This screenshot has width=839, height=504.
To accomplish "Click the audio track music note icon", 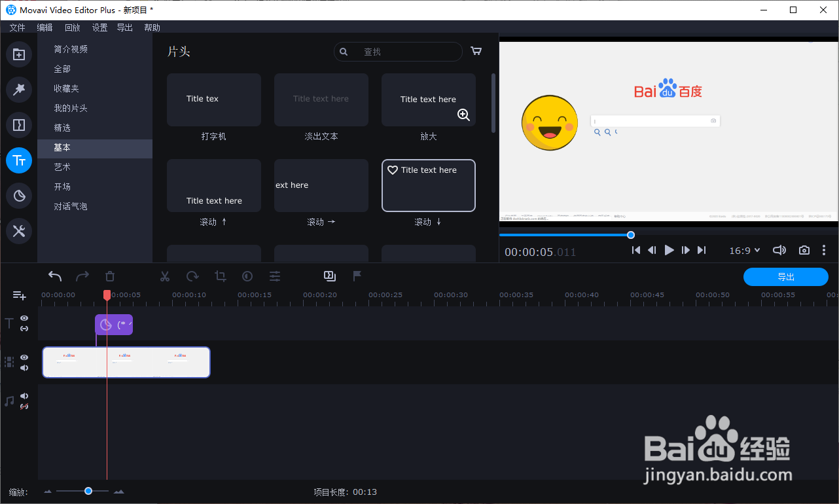I will [9, 401].
